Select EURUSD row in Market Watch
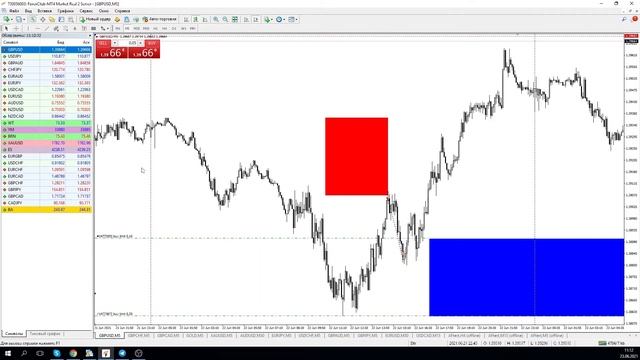Viewport: 640px width, 360px height. [47, 96]
